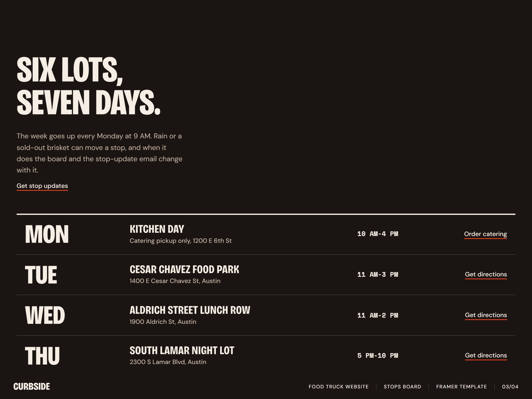Image resolution: width=532 pixels, height=399 pixels.
Task: Select the WED day label
Action: coord(45,315)
